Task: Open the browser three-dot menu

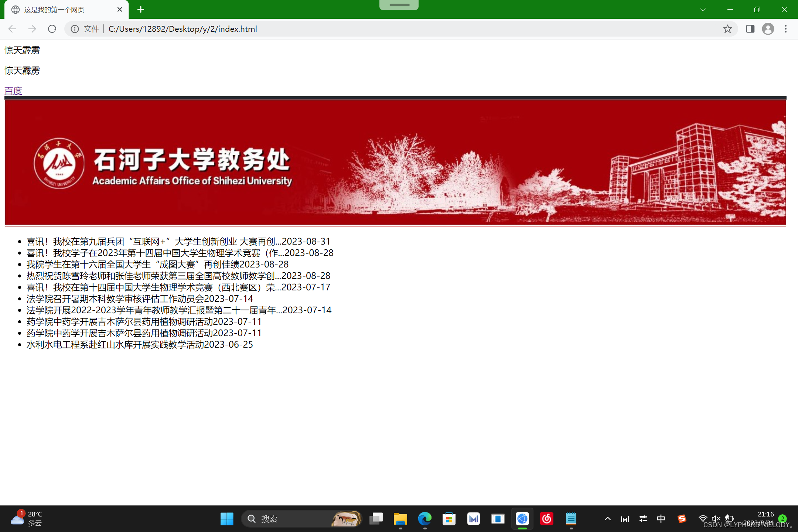Action: [785, 29]
